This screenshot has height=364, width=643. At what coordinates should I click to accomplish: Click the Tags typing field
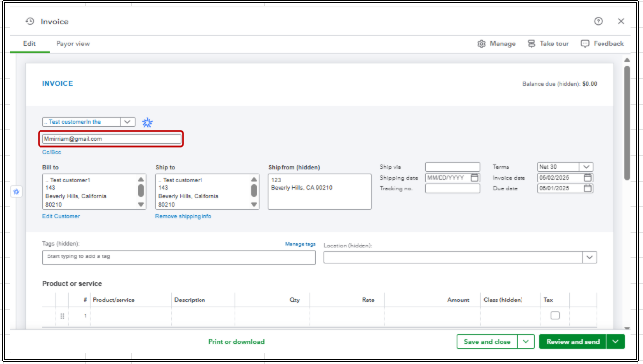pyautogui.click(x=179, y=257)
